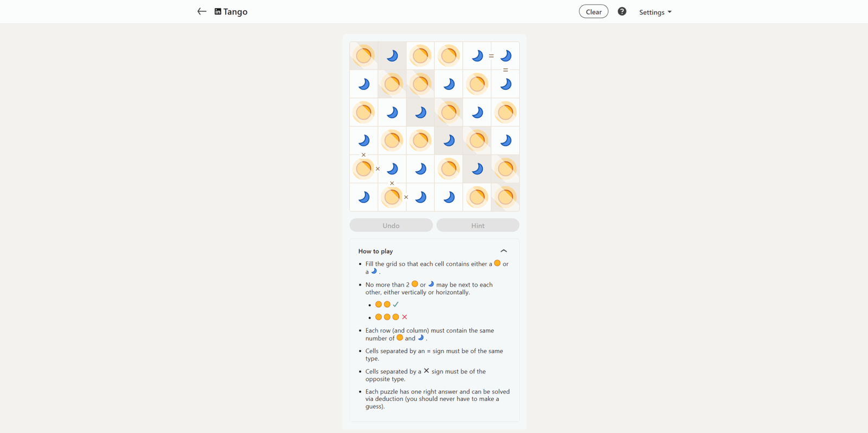The image size is (868, 433).
Task: Click the moon in first row, second column
Action: pyautogui.click(x=392, y=56)
